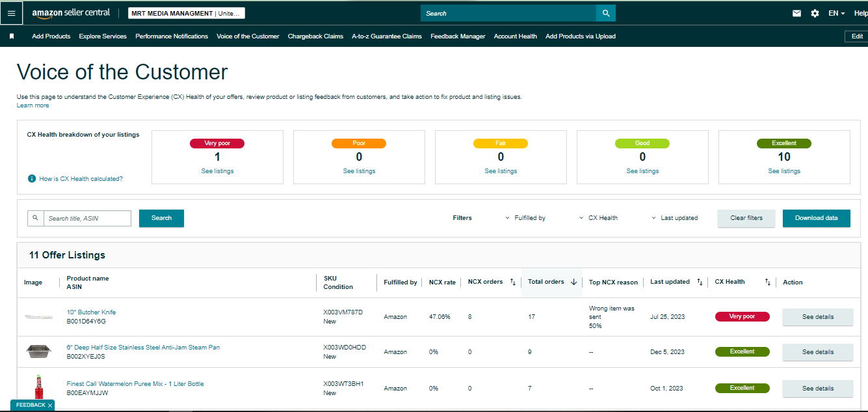
Task: Click the bookmark icon in favorites bar
Action: tap(12, 36)
